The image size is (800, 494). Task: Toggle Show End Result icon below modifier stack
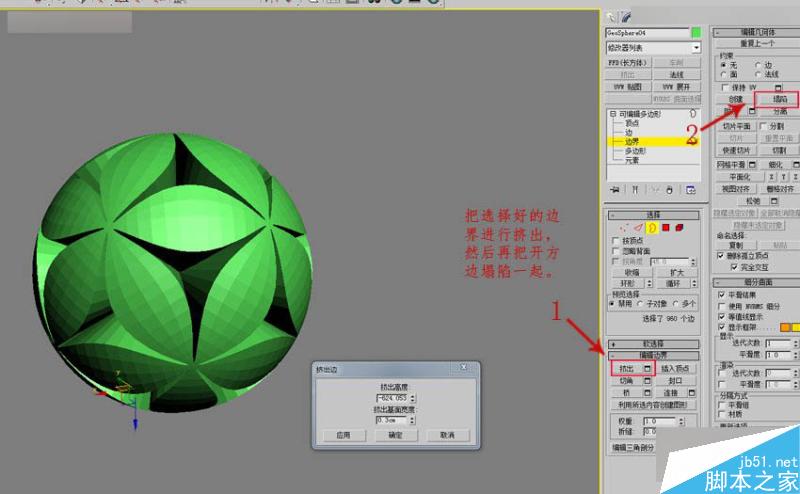[x=635, y=190]
